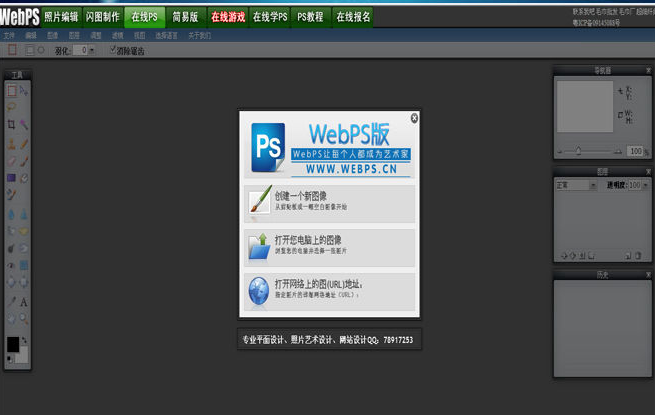Select the Red Eye reduction tool

coord(11,265)
